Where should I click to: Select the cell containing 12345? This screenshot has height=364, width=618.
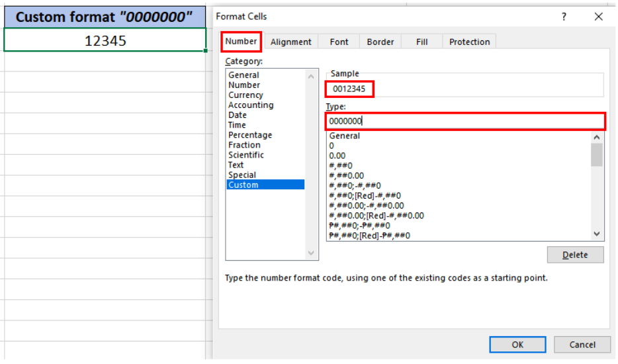(x=105, y=40)
